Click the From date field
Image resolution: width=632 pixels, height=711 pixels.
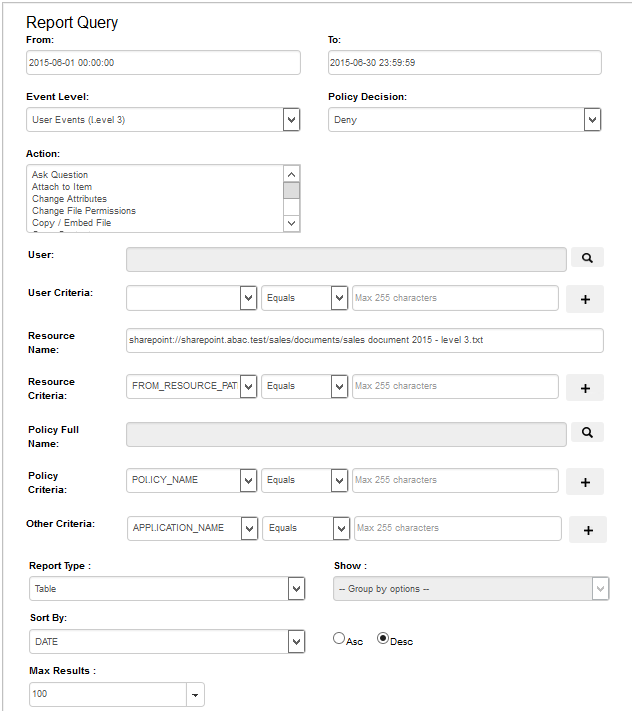(163, 63)
